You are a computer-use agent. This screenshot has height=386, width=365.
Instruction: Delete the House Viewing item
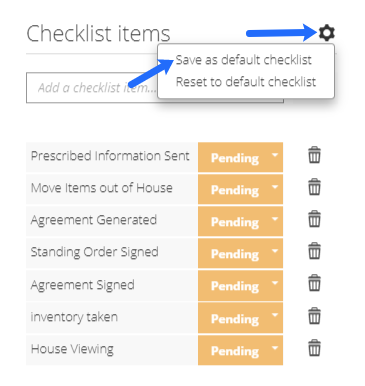pyautogui.click(x=314, y=348)
